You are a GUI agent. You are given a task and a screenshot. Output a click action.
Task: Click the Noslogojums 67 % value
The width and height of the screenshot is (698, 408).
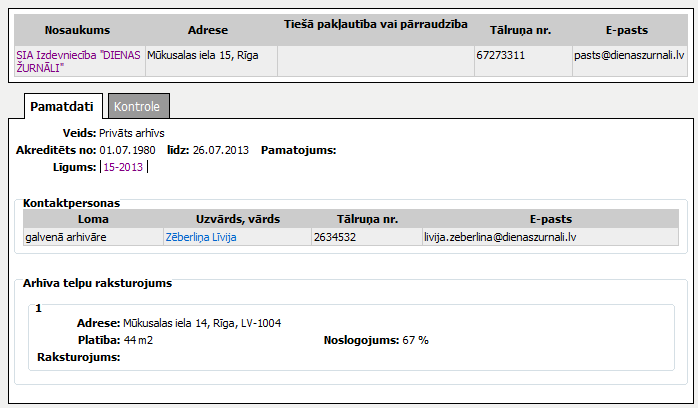tap(415, 340)
